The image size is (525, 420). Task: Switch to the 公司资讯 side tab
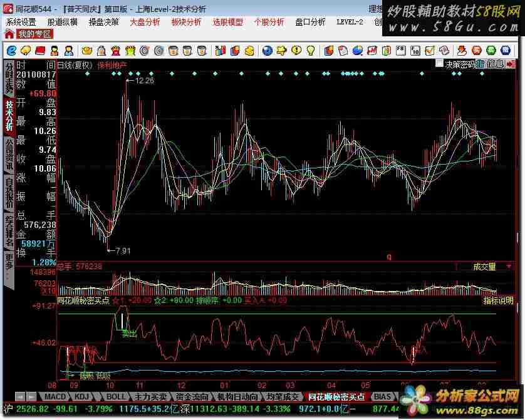[x=9, y=154]
